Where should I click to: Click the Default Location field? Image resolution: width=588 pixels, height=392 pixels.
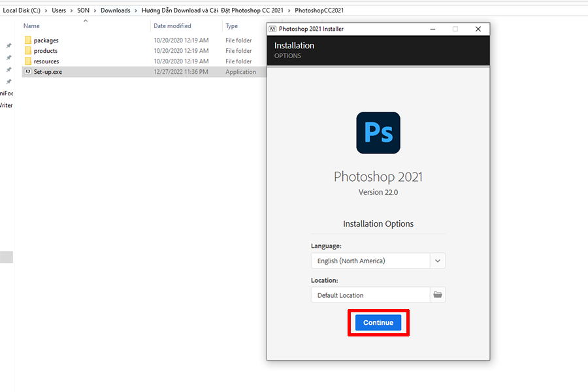(x=370, y=295)
